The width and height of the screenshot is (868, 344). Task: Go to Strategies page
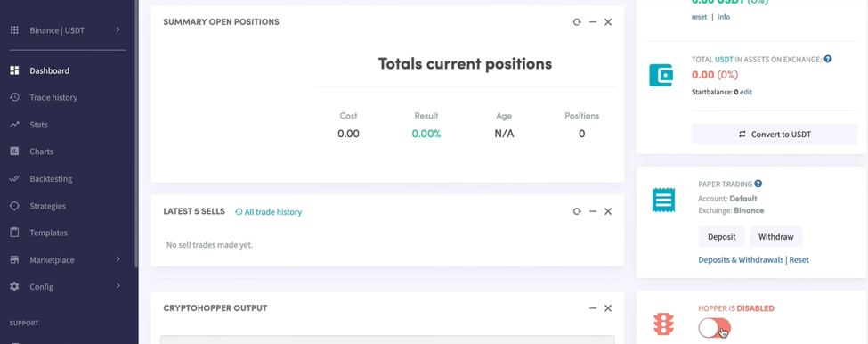point(47,206)
